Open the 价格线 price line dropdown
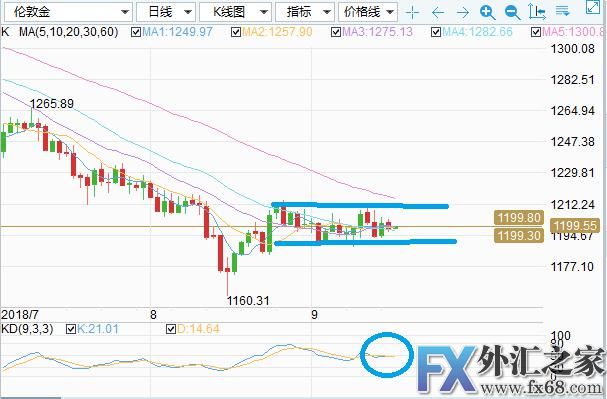The width and height of the screenshot is (607, 399). click(x=368, y=12)
